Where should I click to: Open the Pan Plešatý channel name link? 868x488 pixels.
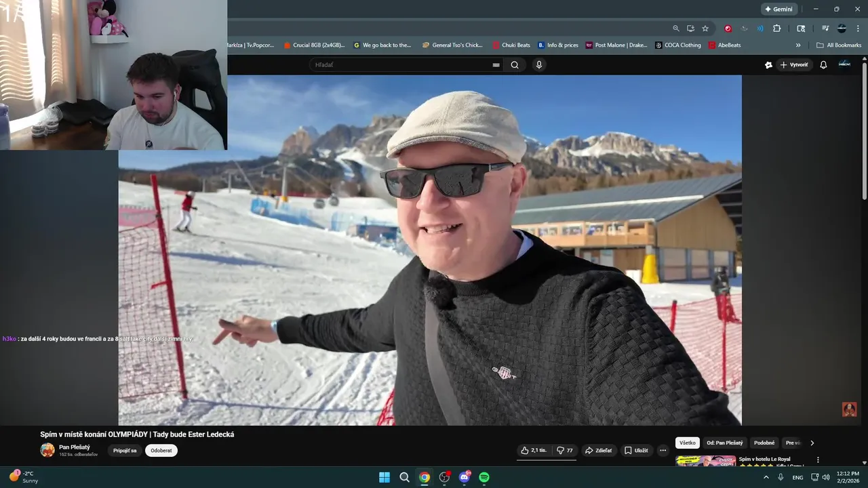point(75,447)
